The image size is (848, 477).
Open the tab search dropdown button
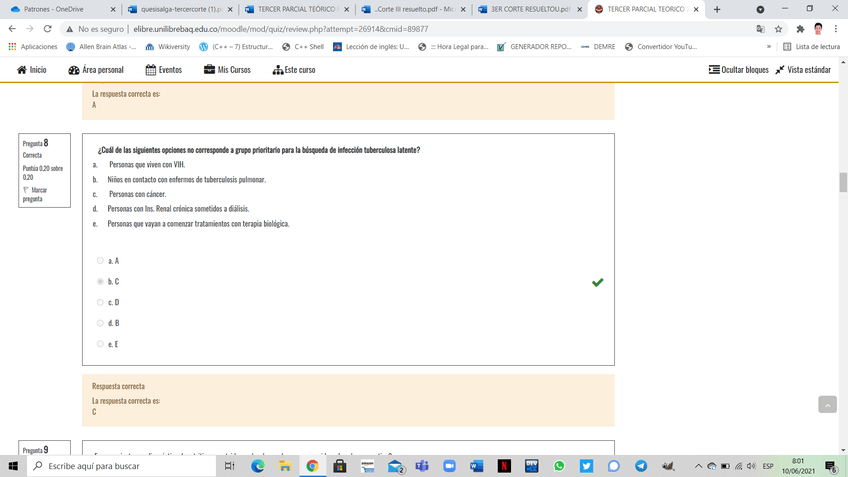760,9
